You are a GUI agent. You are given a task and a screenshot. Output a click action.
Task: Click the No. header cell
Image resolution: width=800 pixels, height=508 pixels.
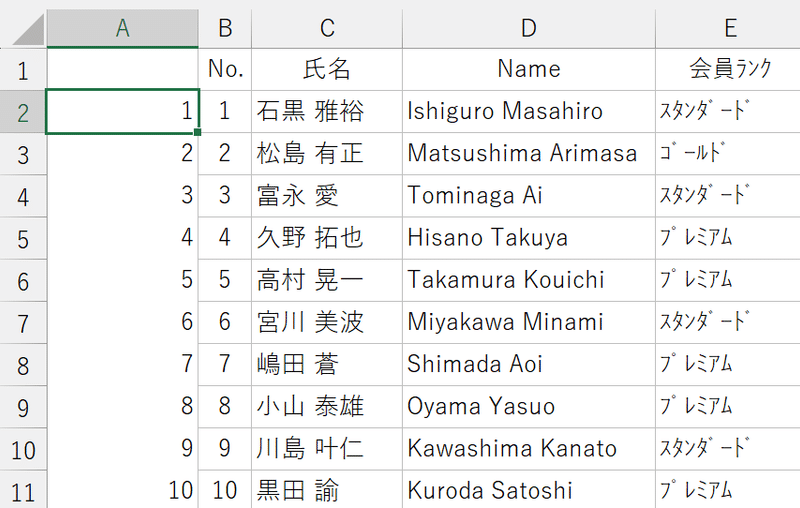point(224,69)
